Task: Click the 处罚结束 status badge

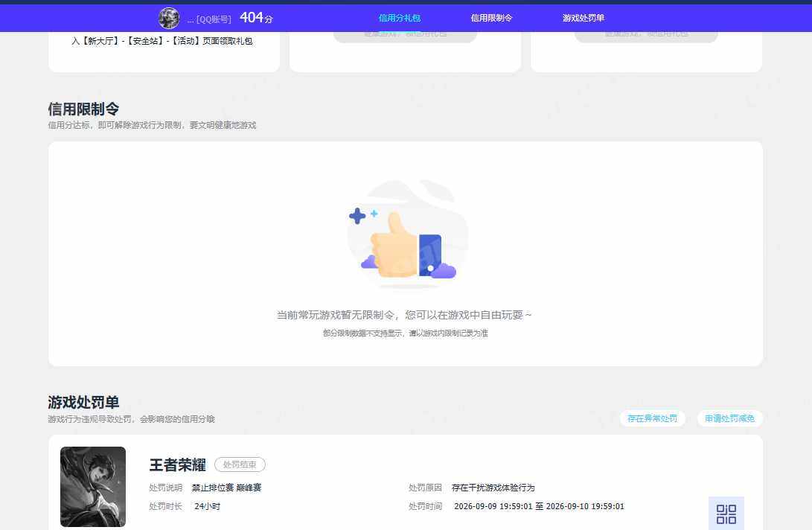Action: pos(240,464)
